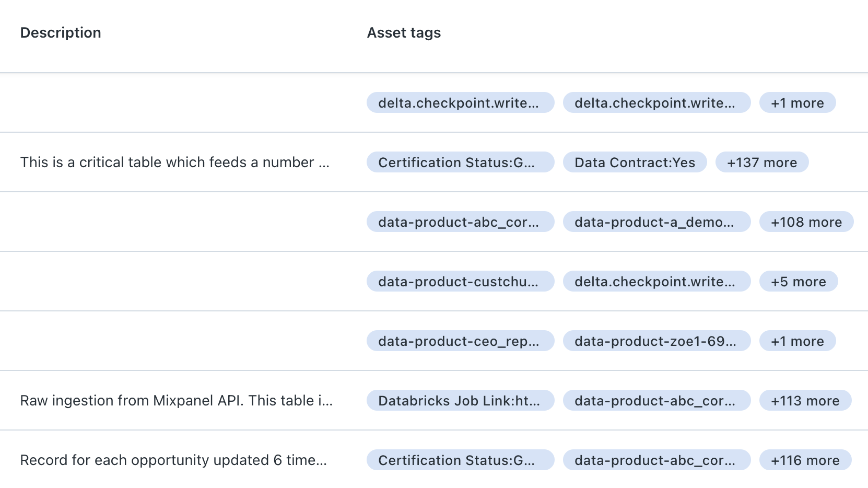The height and width of the screenshot is (488, 868).
Task: Click the data-product-zoe1-69 tag
Action: pyautogui.click(x=656, y=341)
